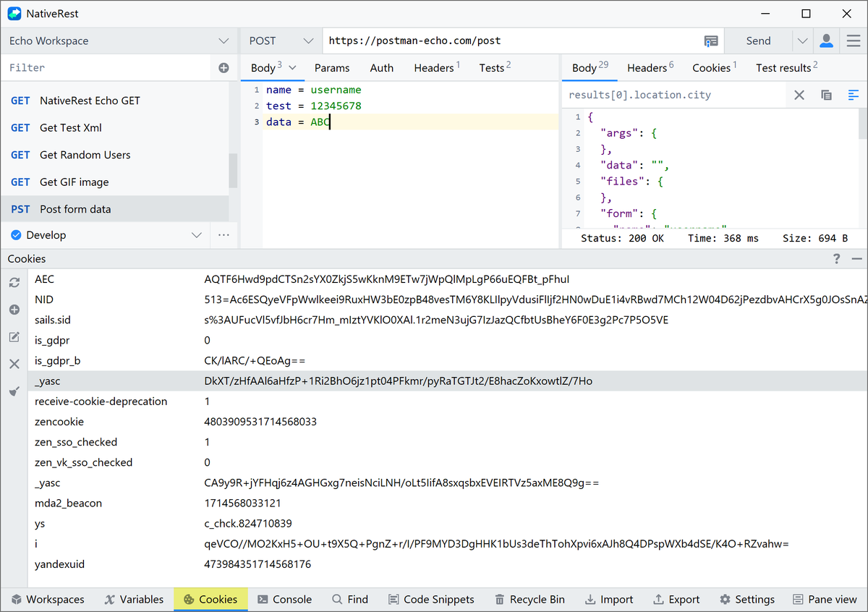Switch to the Params tab
Screen dimensions: 868x612
pos(332,68)
